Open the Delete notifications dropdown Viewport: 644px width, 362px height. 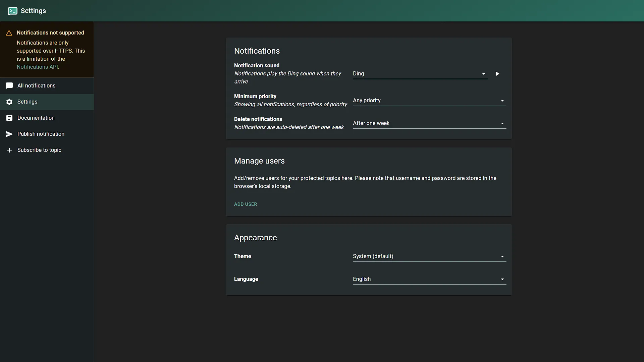[429, 123]
